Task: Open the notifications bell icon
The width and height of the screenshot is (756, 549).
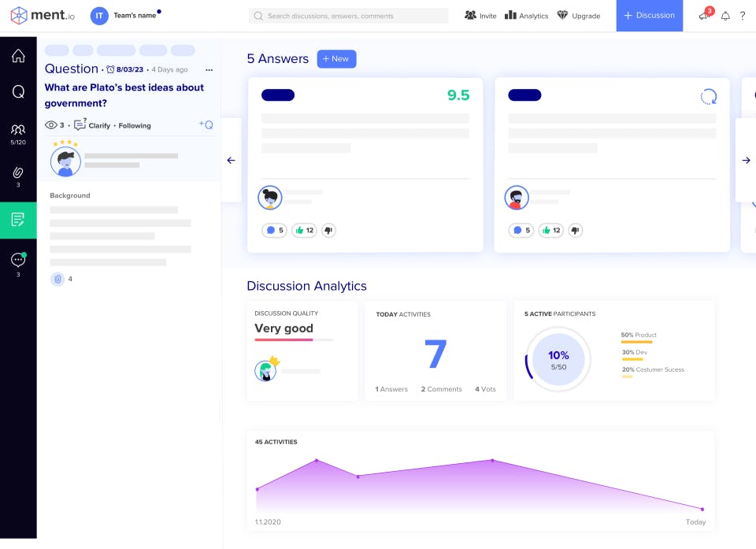Action: click(x=725, y=16)
